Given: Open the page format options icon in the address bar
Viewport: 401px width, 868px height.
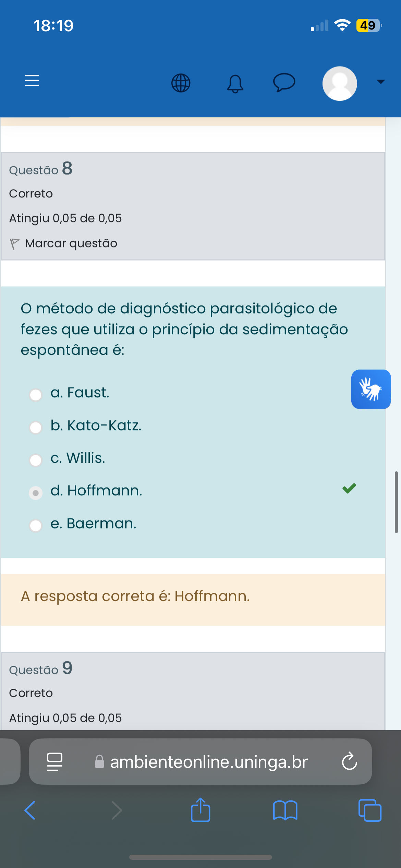Looking at the screenshot, I should click(54, 762).
